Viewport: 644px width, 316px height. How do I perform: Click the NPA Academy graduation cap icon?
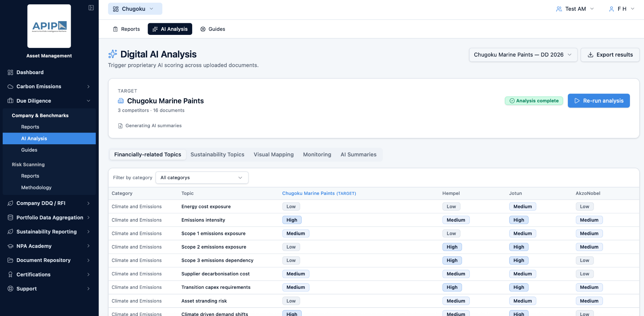point(10,246)
